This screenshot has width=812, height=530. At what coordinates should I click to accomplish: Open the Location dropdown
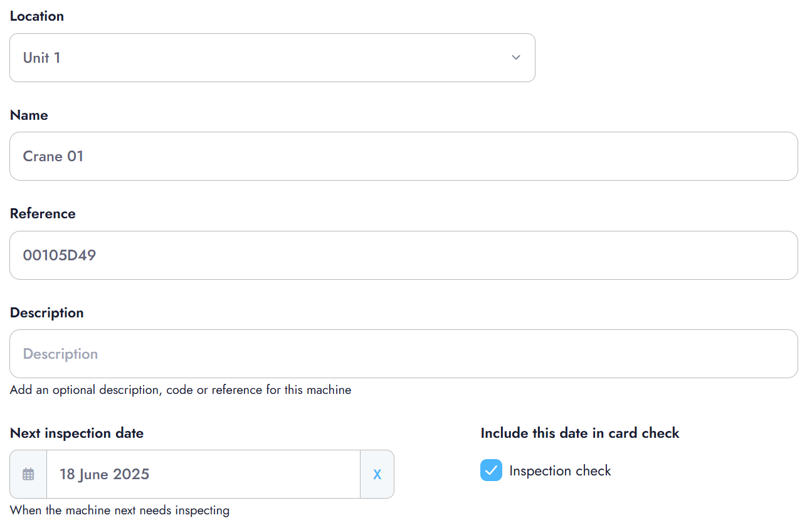tap(272, 58)
